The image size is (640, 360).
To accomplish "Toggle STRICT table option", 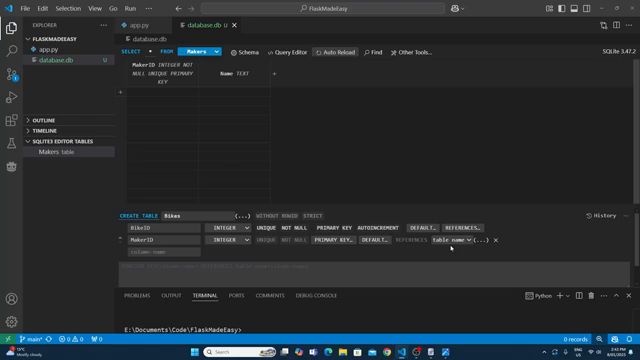I will coord(313,216).
